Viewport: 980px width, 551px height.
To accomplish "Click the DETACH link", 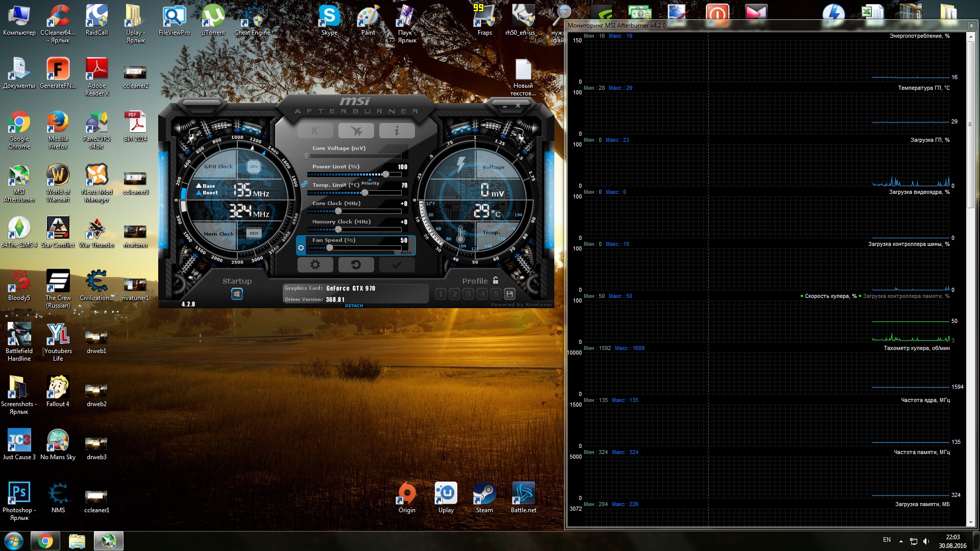I will (x=354, y=306).
